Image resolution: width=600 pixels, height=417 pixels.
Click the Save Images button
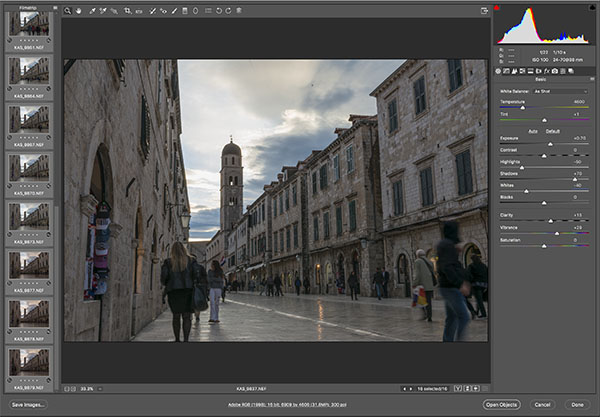click(28, 404)
